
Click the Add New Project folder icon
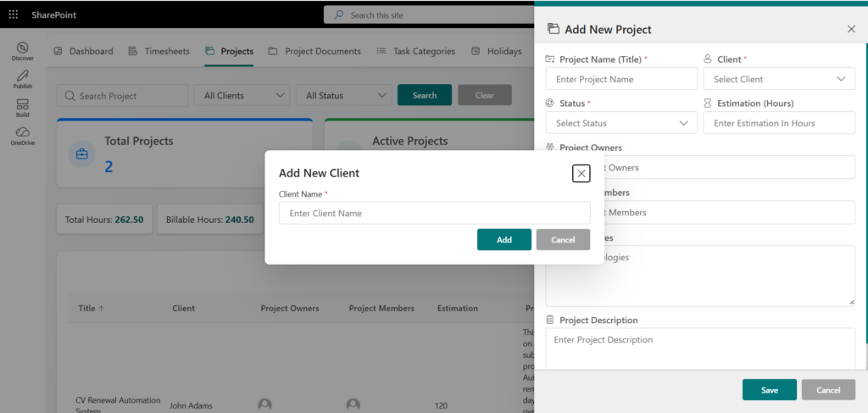click(x=553, y=29)
